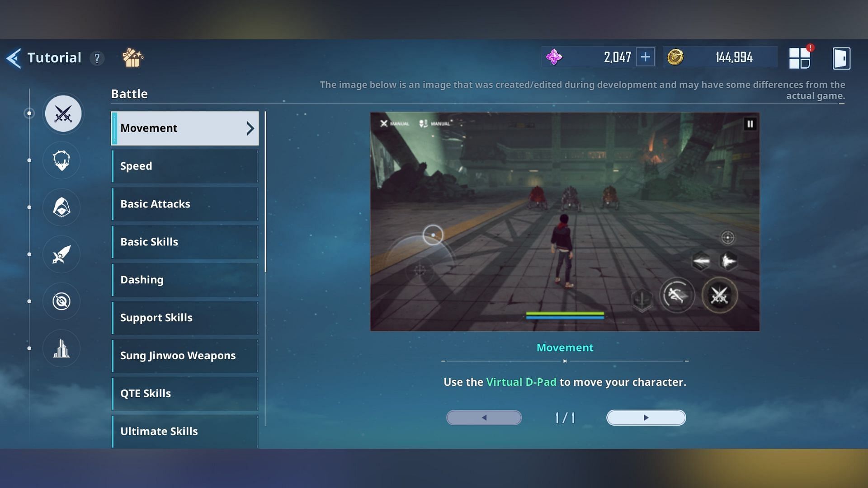Image resolution: width=868 pixels, height=488 pixels.
Task: Click the pink star currency icon
Action: (x=554, y=57)
